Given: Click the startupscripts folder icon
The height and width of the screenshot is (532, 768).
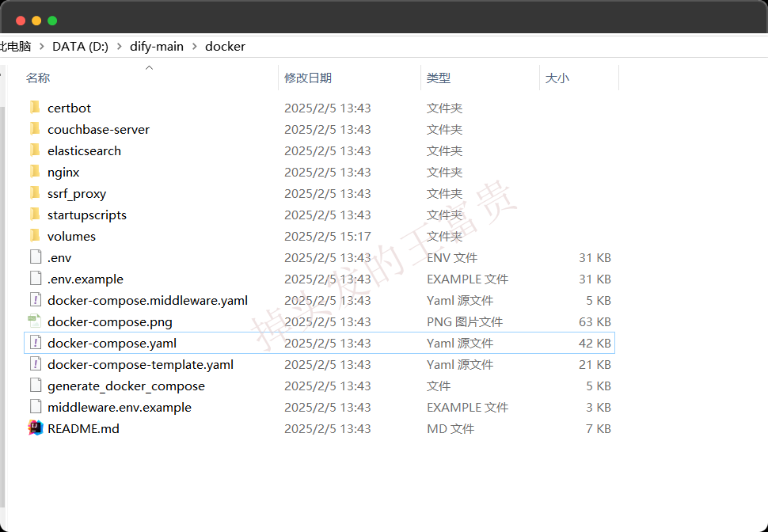Looking at the screenshot, I should click(x=35, y=215).
